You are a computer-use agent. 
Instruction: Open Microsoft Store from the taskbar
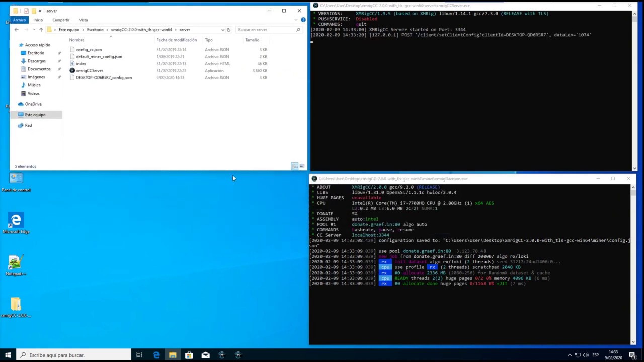tap(189, 355)
